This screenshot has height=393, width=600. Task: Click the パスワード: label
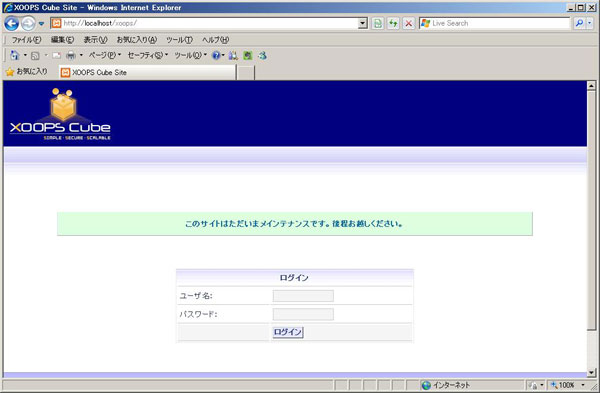[198, 314]
